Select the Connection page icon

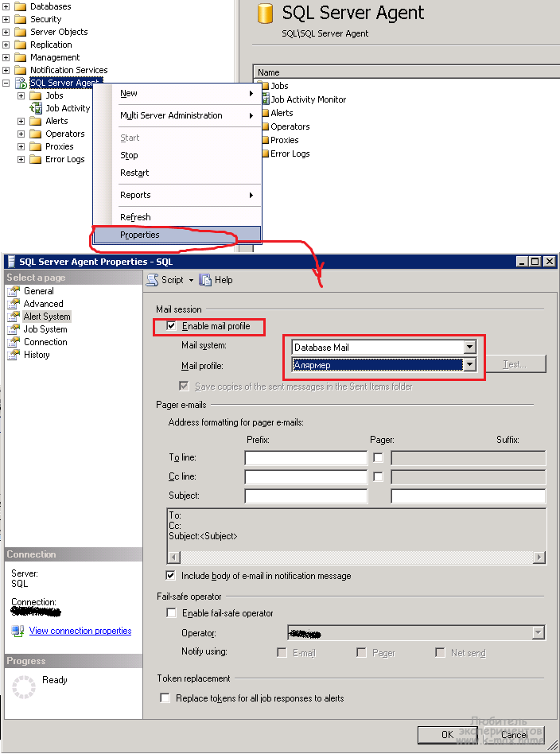click(x=14, y=342)
